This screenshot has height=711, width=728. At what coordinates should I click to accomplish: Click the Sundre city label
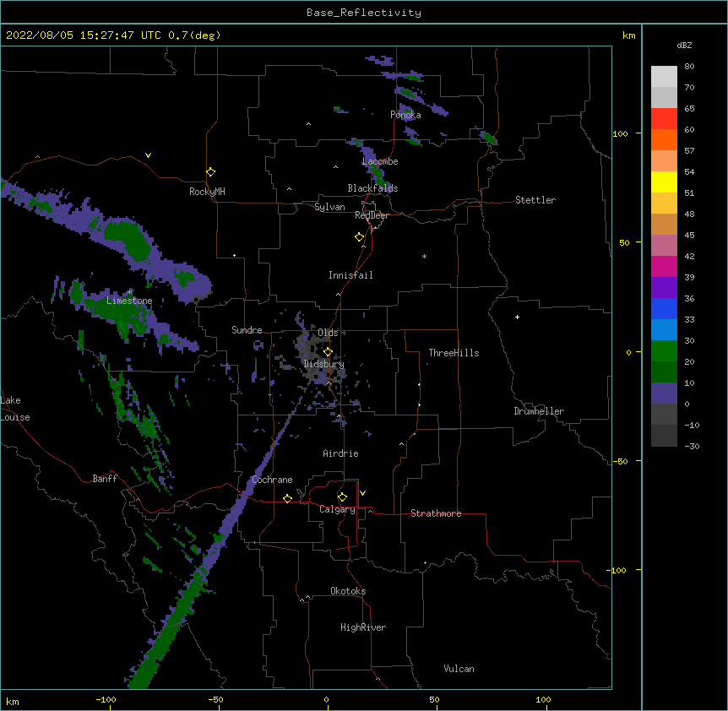(x=247, y=330)
